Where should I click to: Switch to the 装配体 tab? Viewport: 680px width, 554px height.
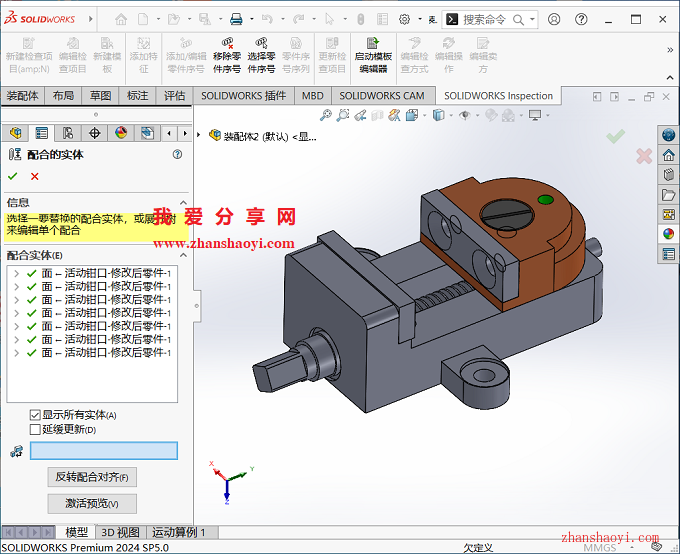pos(23,95)
